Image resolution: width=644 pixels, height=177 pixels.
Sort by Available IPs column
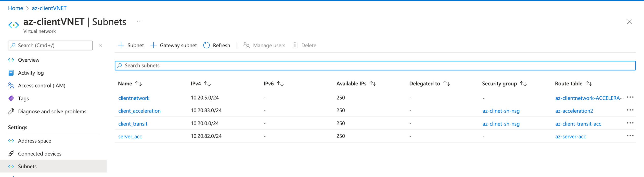click(x=373, y=84)
